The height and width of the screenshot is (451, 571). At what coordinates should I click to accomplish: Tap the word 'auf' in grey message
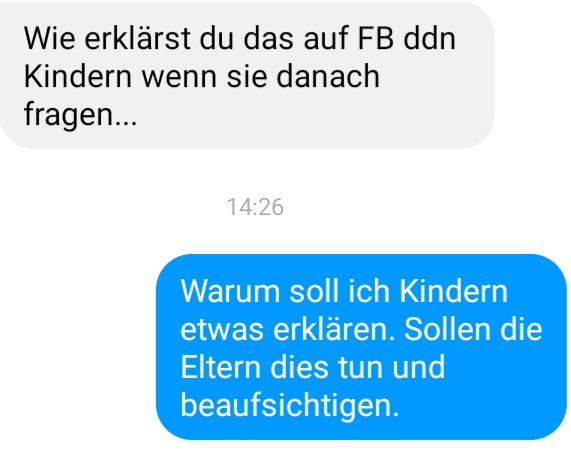click(x=326, y=38)
